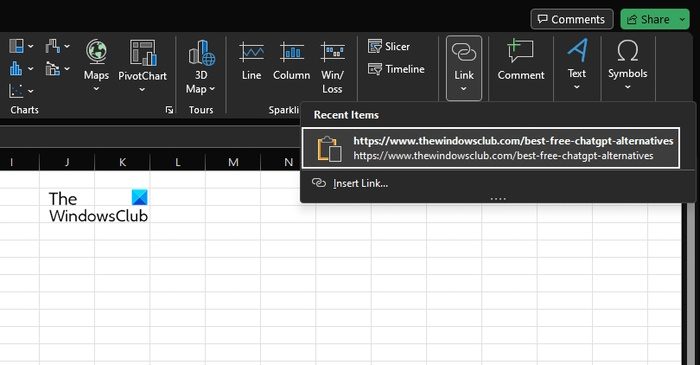The width and height of the screenshot is (700, 365).
Task: Insert a waterfall chart
Action: coord(53,46)
